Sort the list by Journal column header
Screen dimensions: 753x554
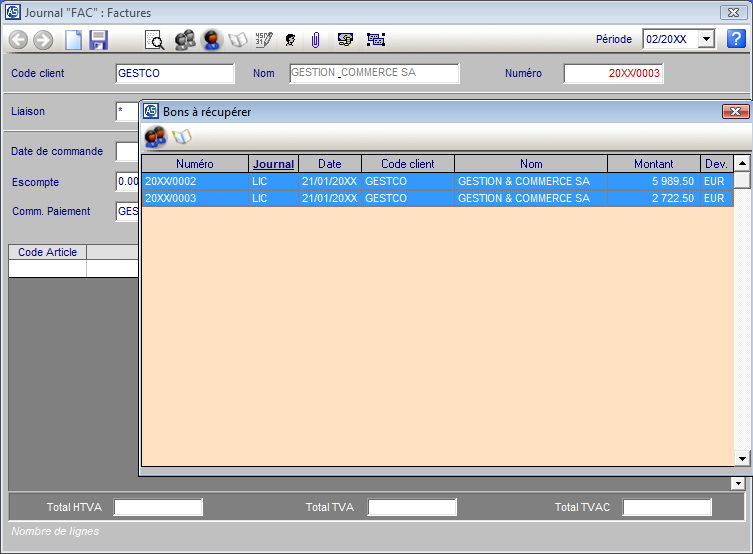point(273,164)
